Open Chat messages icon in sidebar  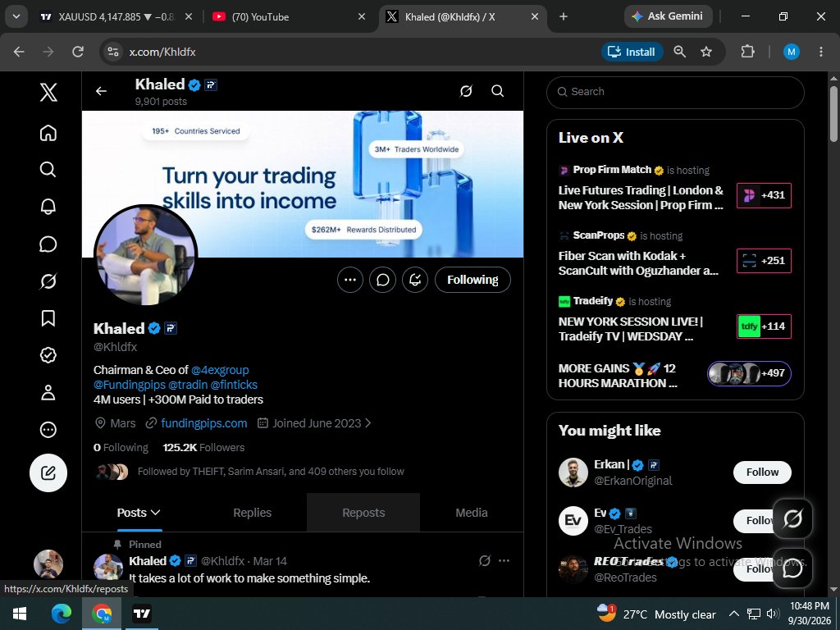[x=48, y=244]
